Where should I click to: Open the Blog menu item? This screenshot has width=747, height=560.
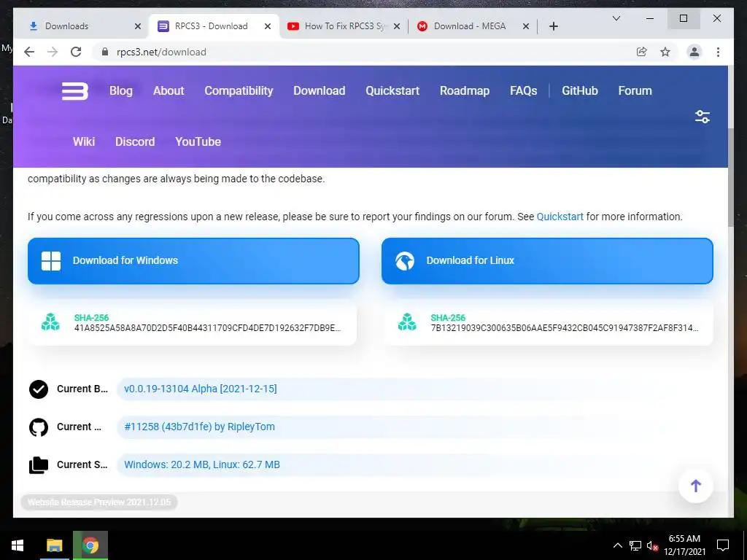[121, 91]
